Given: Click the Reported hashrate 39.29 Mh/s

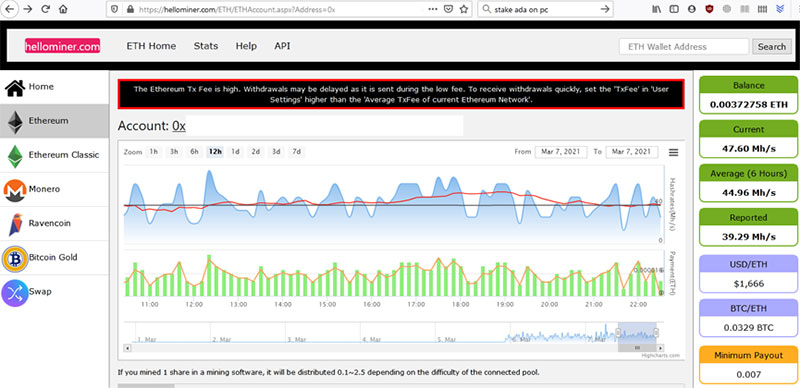Looking at the screenshot, I should click(748, 237).
